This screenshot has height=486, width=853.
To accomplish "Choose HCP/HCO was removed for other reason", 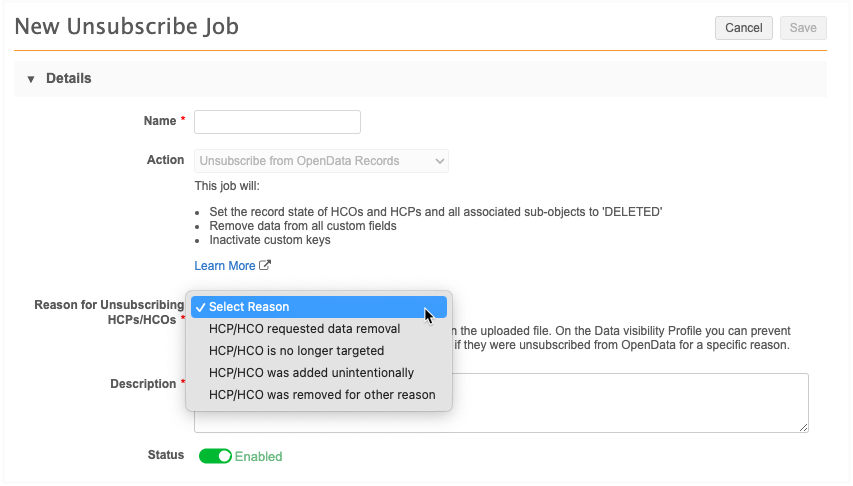I will (322, 395).
